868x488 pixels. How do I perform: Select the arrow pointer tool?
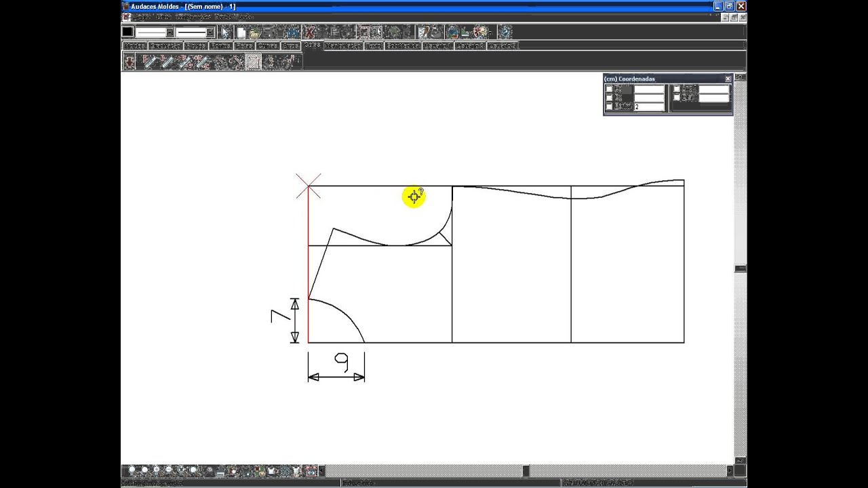point(225,32)
